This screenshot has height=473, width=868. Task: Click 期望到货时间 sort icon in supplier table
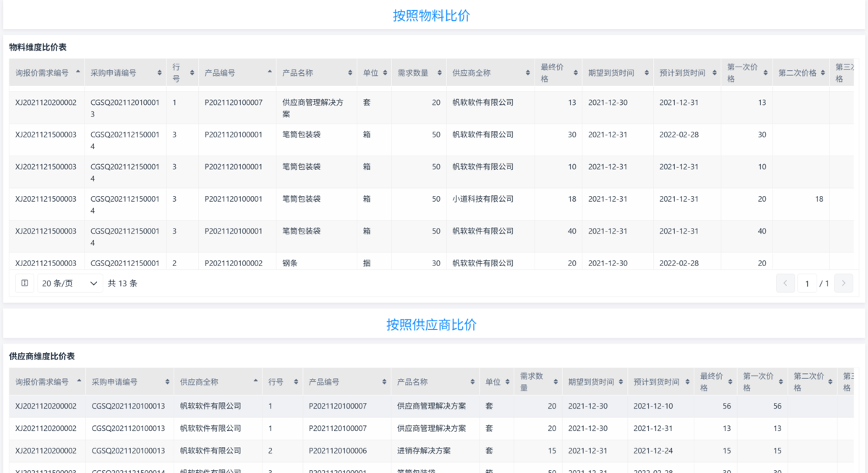621,382
